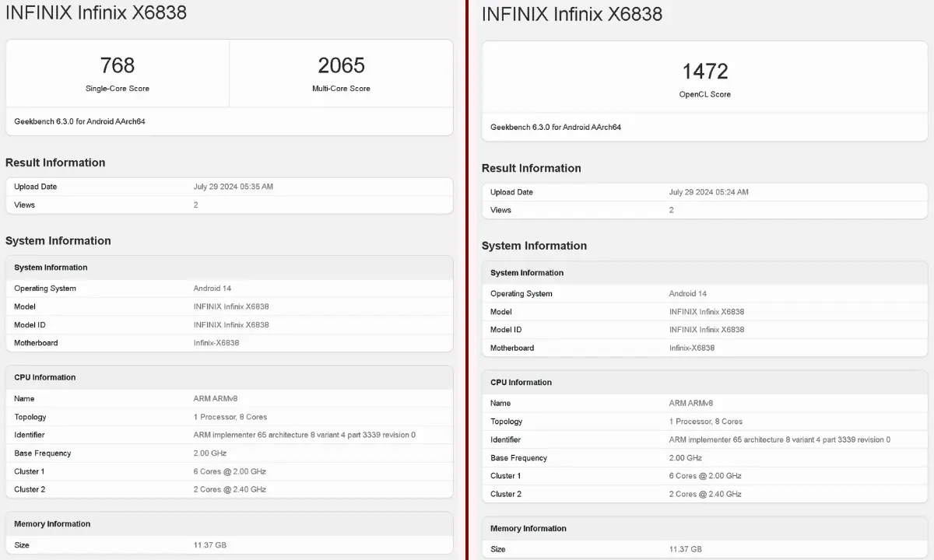
Task: Click right panel '1 Processor, 8 Cores' value
Action: pos(706,422)
